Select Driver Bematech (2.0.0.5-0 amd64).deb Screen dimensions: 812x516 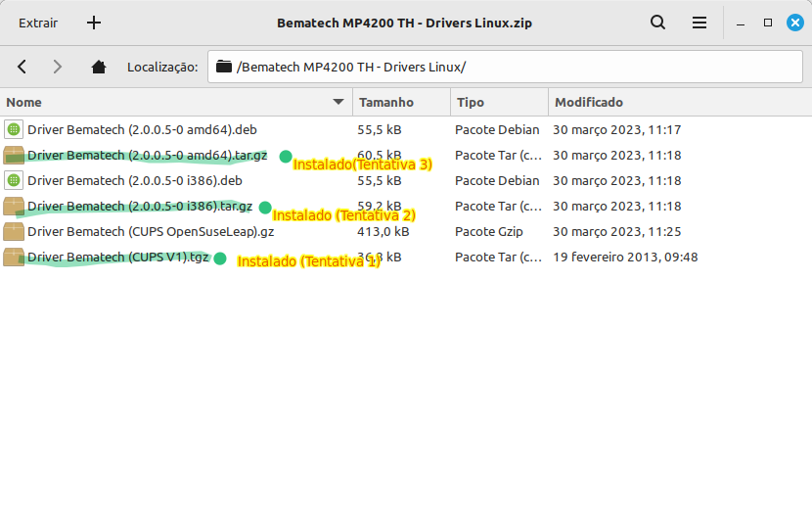pos(142,129)
